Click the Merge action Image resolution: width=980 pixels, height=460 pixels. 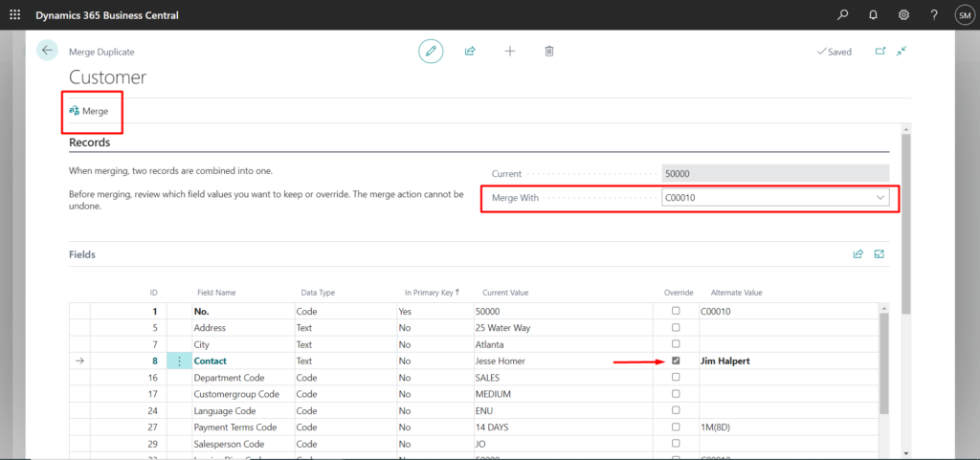pos(89,111)
